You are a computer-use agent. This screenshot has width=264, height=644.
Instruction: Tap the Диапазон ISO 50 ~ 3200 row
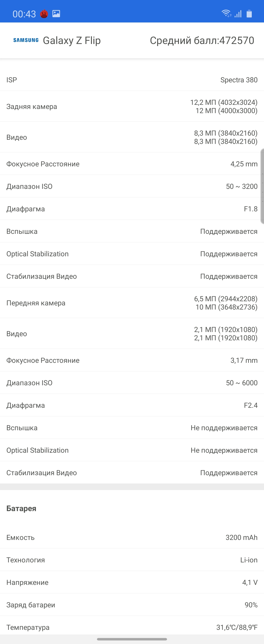132,186
